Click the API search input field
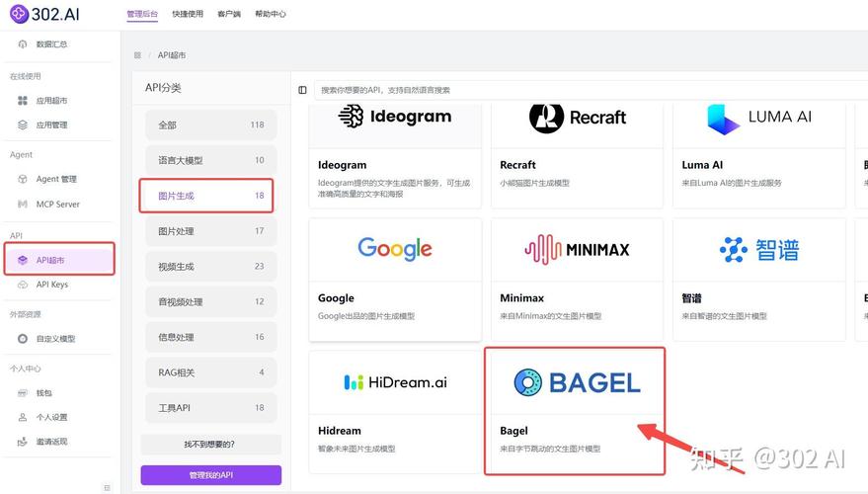The height and width of the screenshot is (494, 868). (591, 90)
